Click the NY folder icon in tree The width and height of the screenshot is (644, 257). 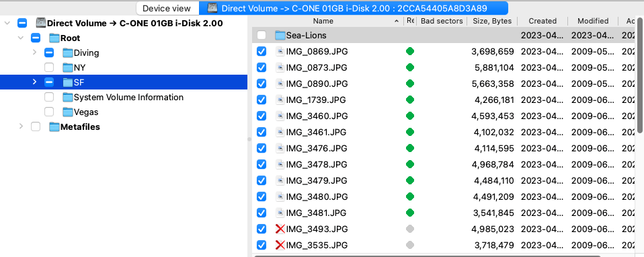[x=68, y=68]
